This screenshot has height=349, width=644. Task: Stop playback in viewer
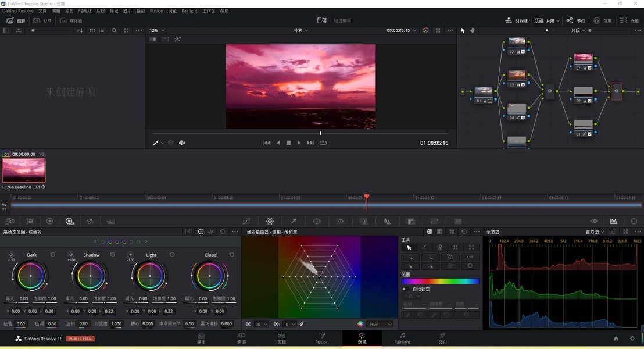pyautogui.click(x=288, y=143)
